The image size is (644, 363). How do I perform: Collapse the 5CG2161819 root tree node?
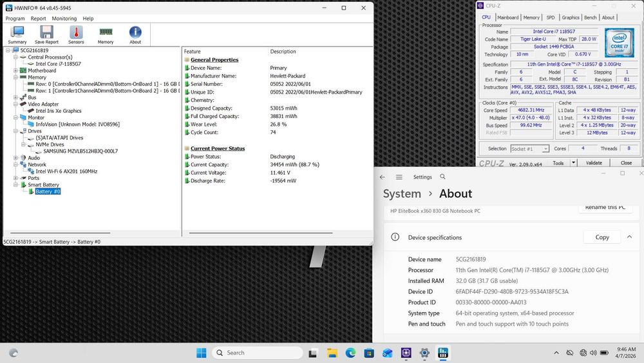7,50
